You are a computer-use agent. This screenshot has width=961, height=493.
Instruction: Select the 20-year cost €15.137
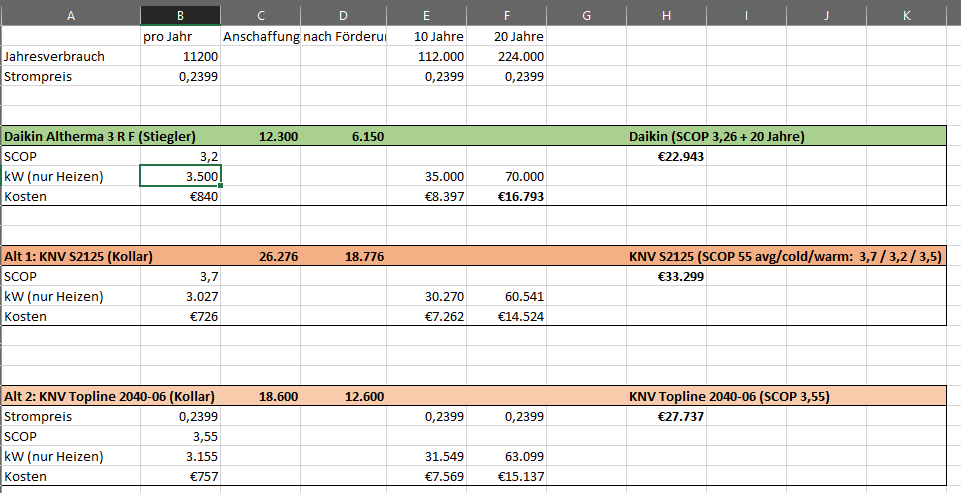pos(506,476)
